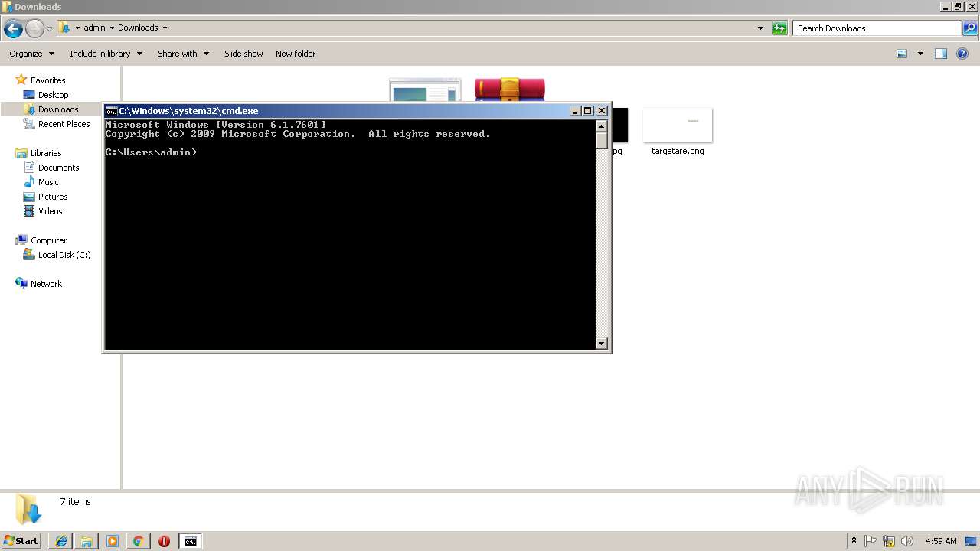Open network status tray icon
The height and width of the screenshot is (551, 980).
tap(889, 541)
